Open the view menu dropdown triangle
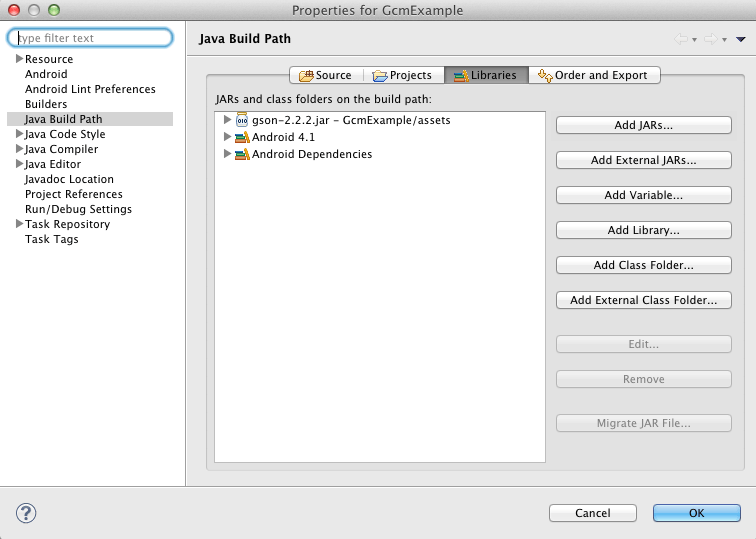This screenshot has height=539, width=756. (x=740, y=39)
